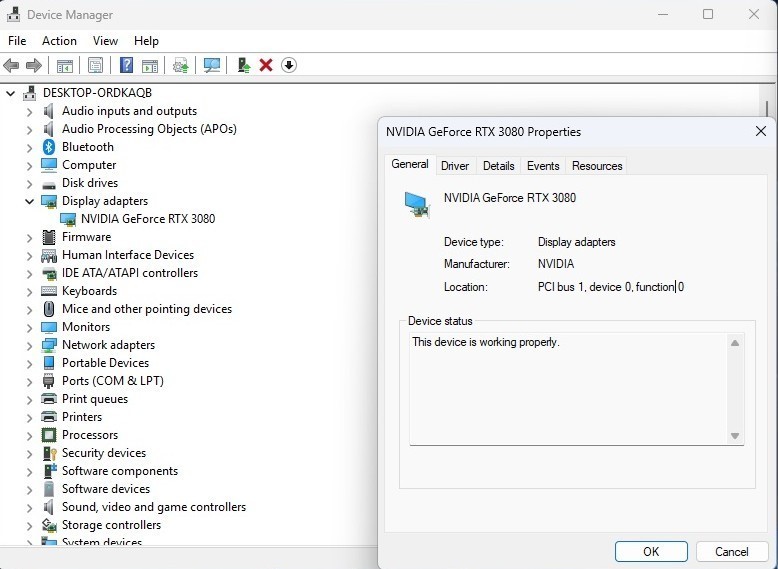The height and width of the screenshot is (569, 778).
Task: Select the Software devices row
Action: pyautogui.click(x=106, y=489)
